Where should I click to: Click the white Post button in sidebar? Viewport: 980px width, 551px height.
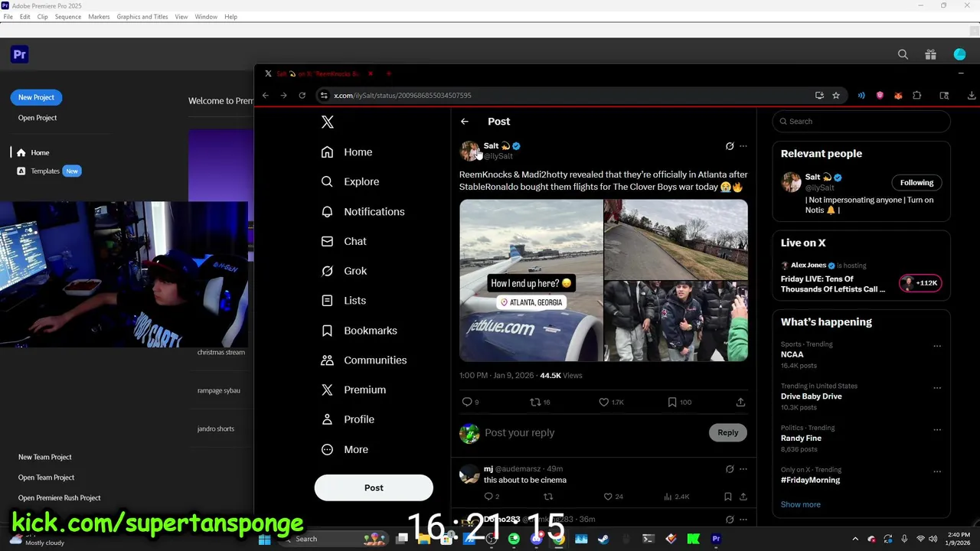[374, 488]
